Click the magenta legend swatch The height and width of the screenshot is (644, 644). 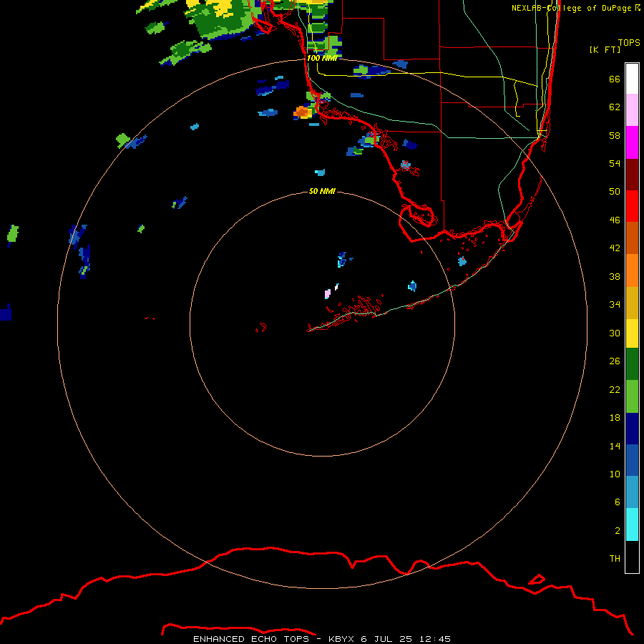632,142
